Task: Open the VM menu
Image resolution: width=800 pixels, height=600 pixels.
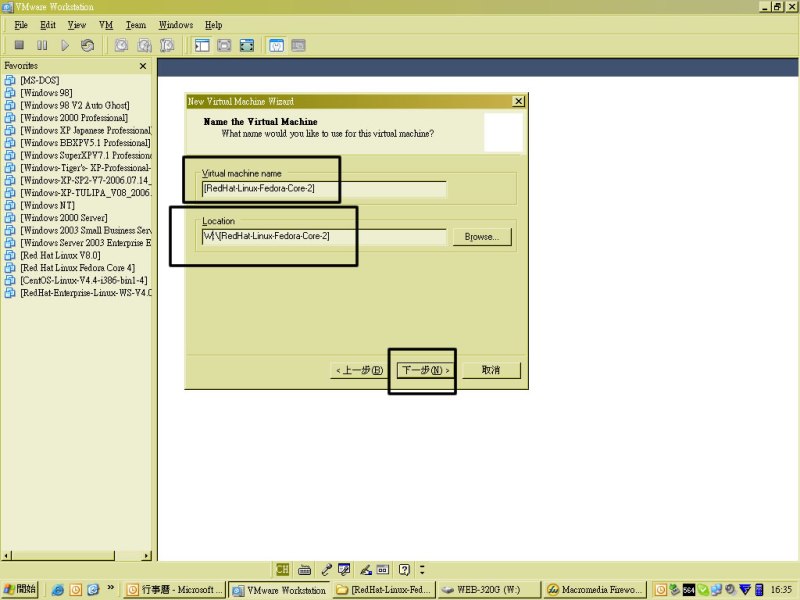Action: click(105, 24)
